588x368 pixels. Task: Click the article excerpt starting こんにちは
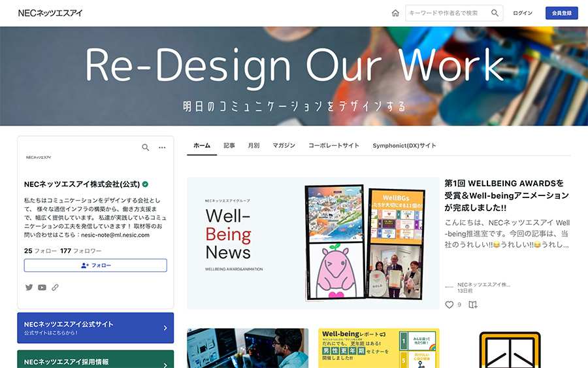point(507,234)
